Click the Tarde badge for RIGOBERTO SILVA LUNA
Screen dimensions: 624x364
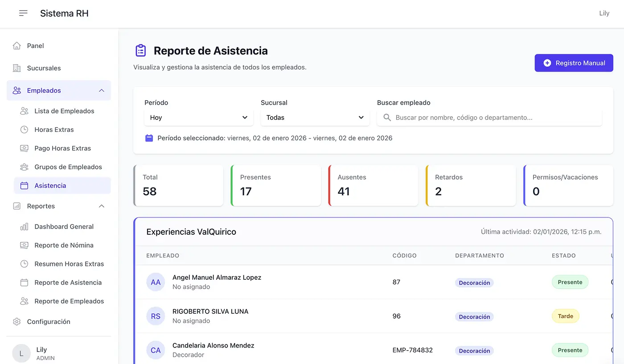(x=565, y=316)
